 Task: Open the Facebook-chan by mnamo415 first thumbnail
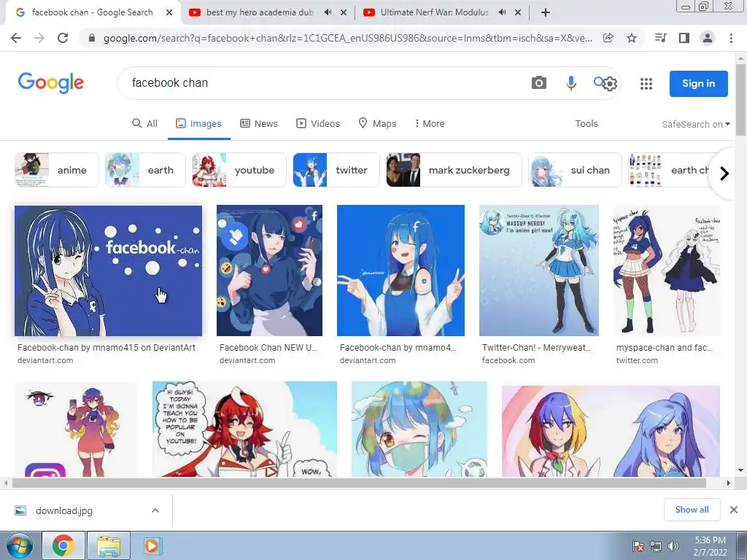tap(108, 271)
